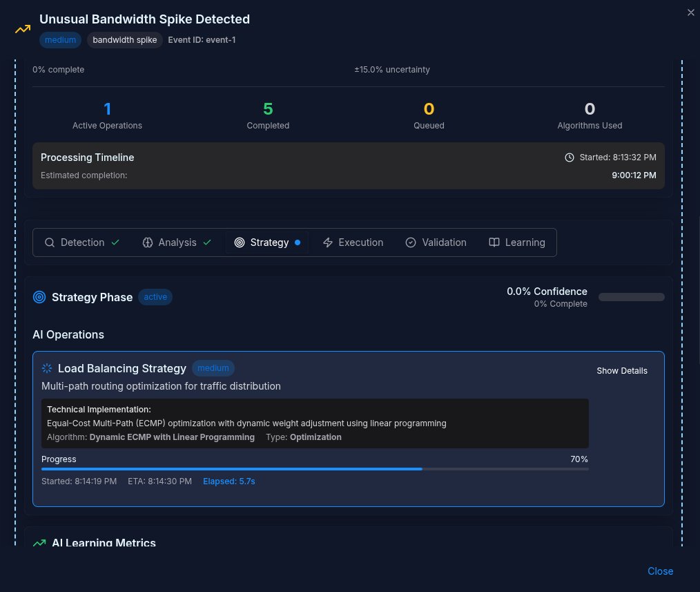The height and width of the screenshot is (592, 700).
Task: Click the medium severity badge in header
Action: [60, 40]
